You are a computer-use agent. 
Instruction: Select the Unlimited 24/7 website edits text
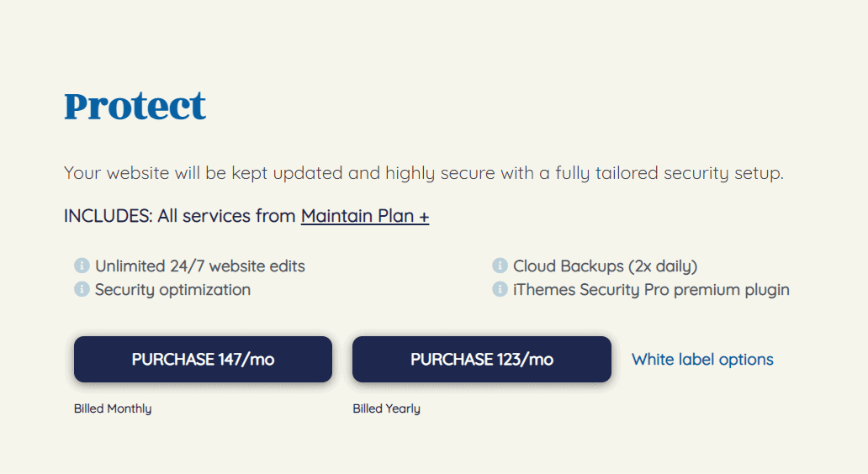tap(200, 266)
